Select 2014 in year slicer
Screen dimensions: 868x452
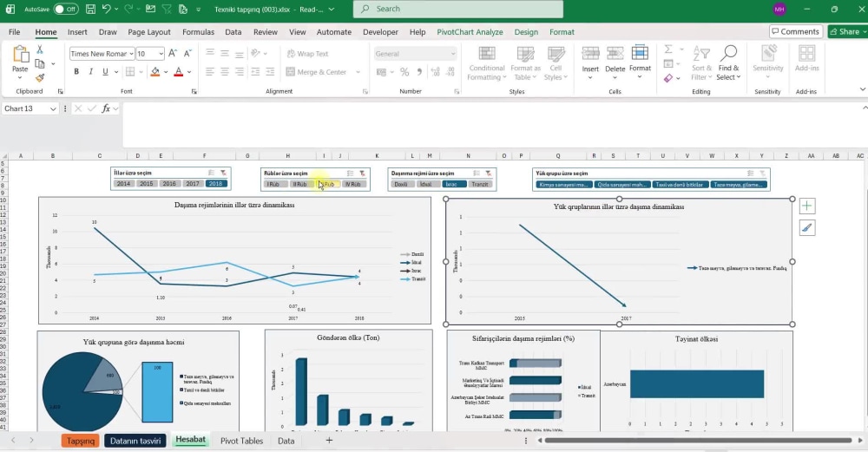tap(123, 184)
